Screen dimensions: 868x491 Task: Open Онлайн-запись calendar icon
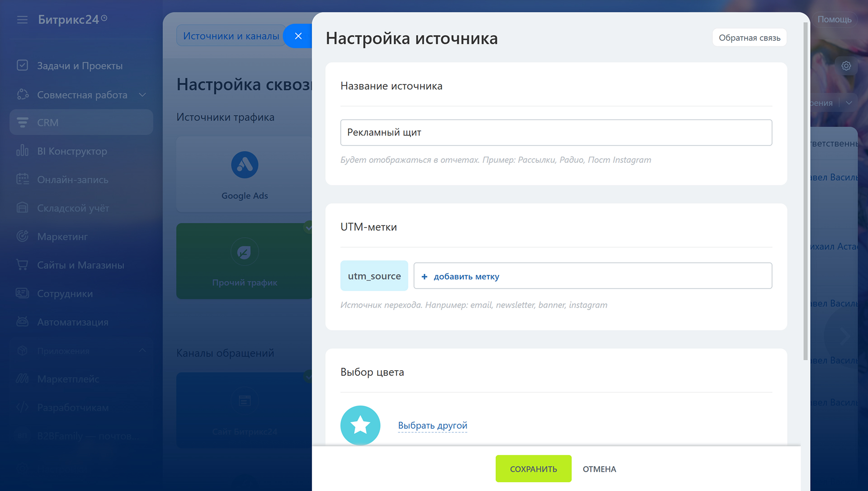[x=22, y=179]
